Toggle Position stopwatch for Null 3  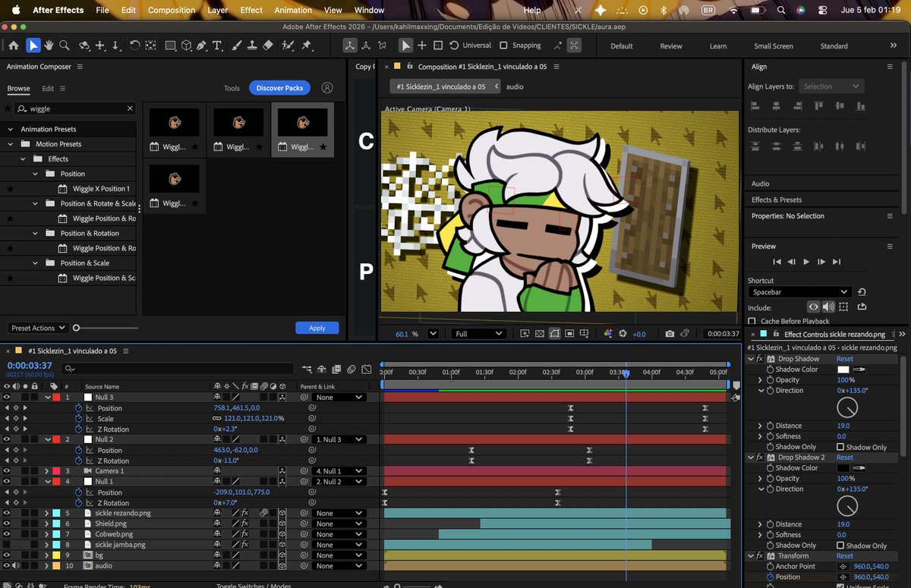[x=78, y=408]
